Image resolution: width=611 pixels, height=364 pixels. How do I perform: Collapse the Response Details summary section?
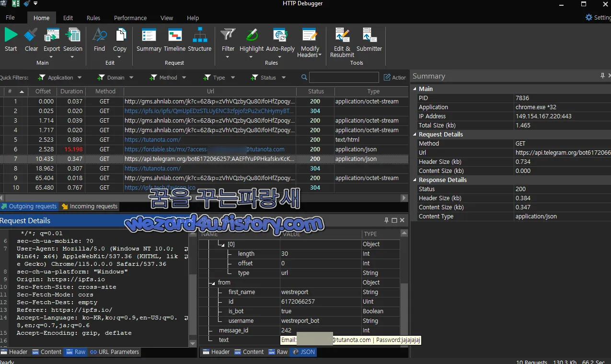pyautogui.click(x=415, y=180)
